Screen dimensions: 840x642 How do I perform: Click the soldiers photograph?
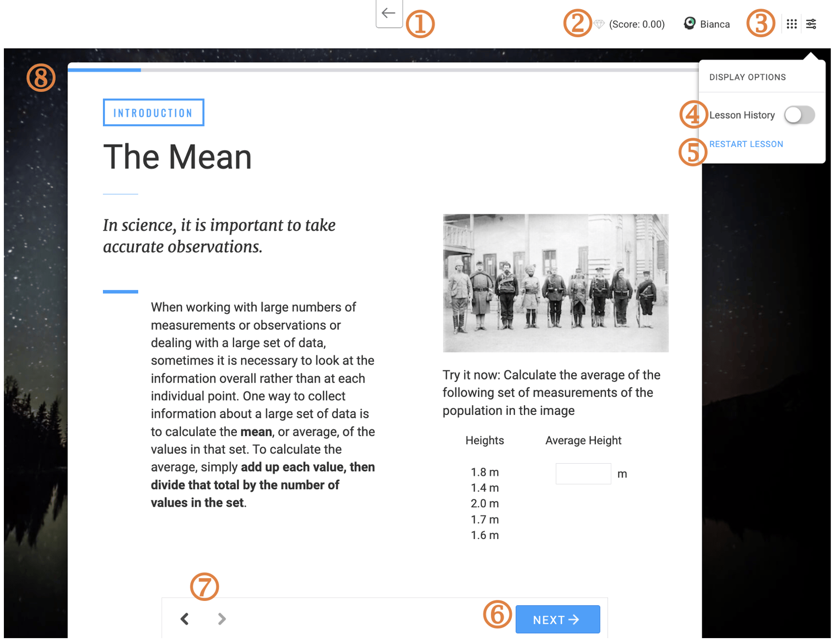click(x=555, y=282)
